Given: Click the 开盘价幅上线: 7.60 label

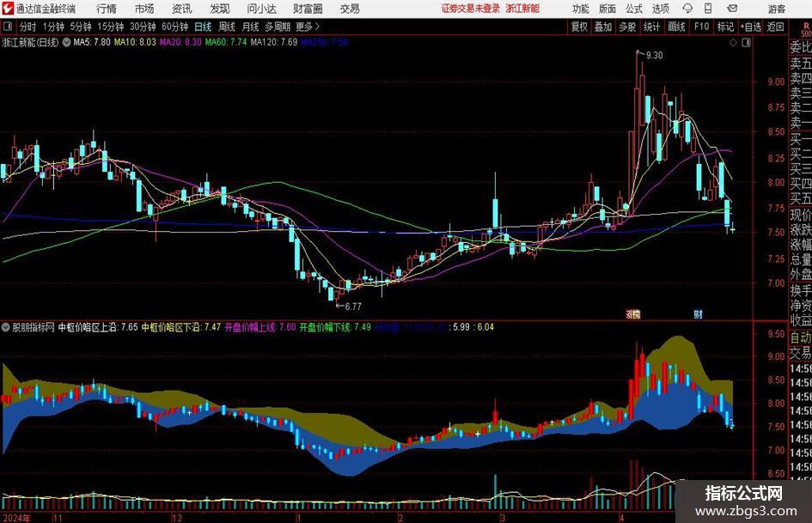Looking at the screenshot, I should (260, 327).
